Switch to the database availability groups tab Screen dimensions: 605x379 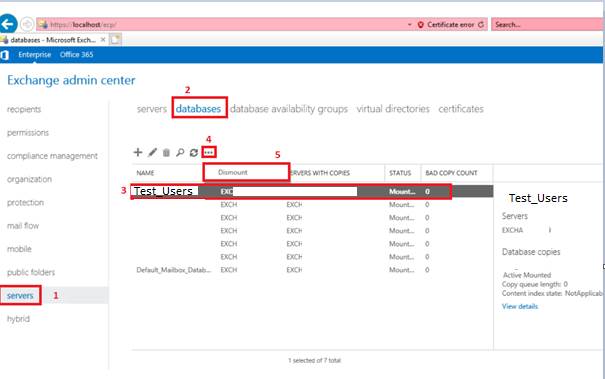click(x=289, y=109)
